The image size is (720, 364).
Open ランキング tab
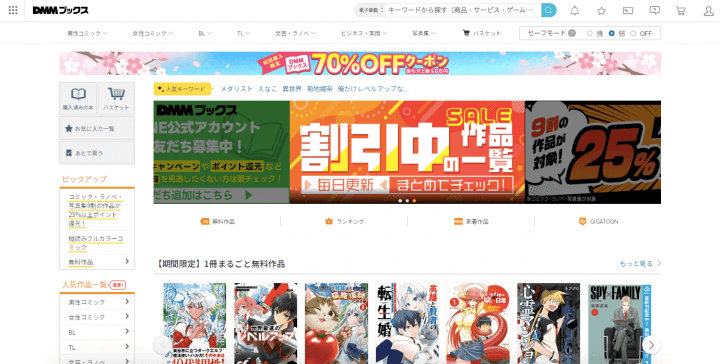344,221
